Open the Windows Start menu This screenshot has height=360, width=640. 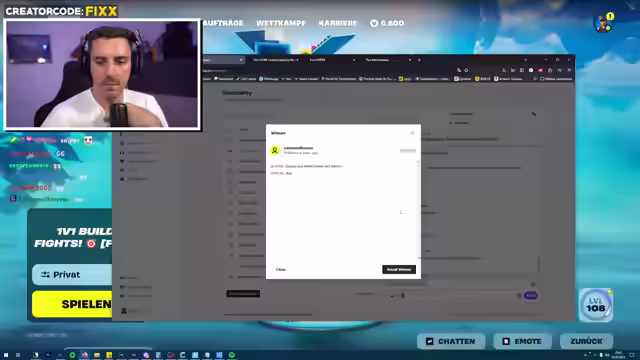click(6, 355)
